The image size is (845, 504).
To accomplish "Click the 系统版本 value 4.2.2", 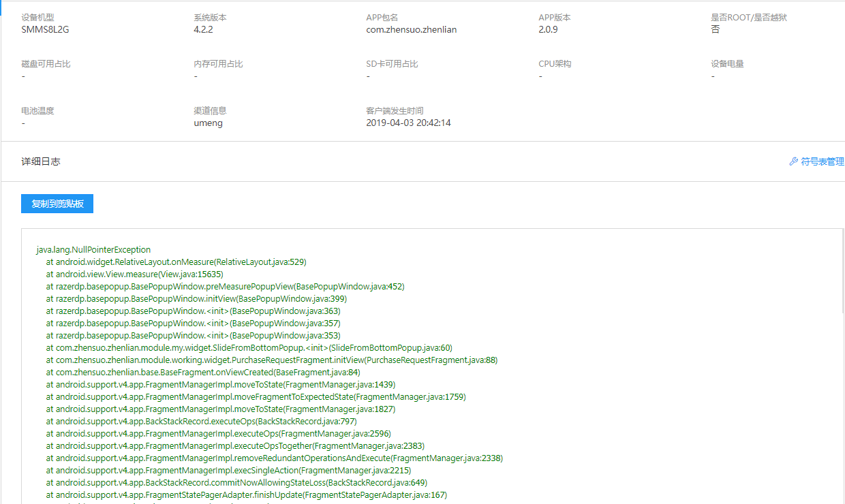I will click(202, 29).
